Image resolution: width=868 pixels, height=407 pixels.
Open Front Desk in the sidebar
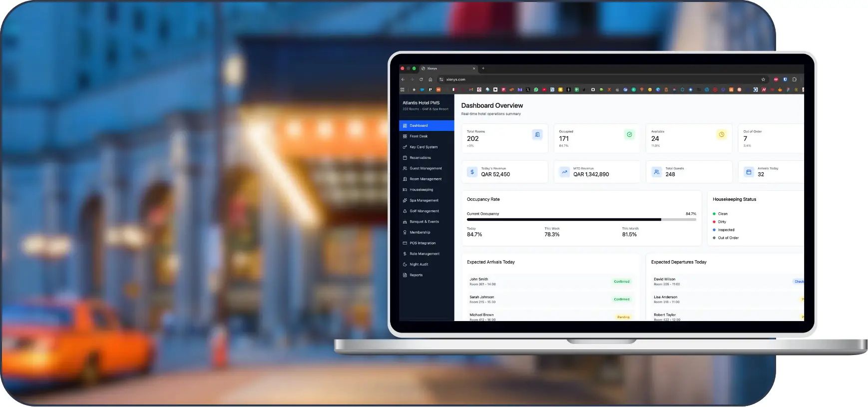(x=419, y=136)
